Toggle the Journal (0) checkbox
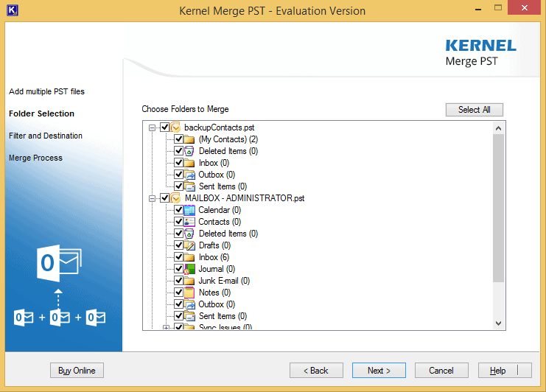 tap(178, 269)
